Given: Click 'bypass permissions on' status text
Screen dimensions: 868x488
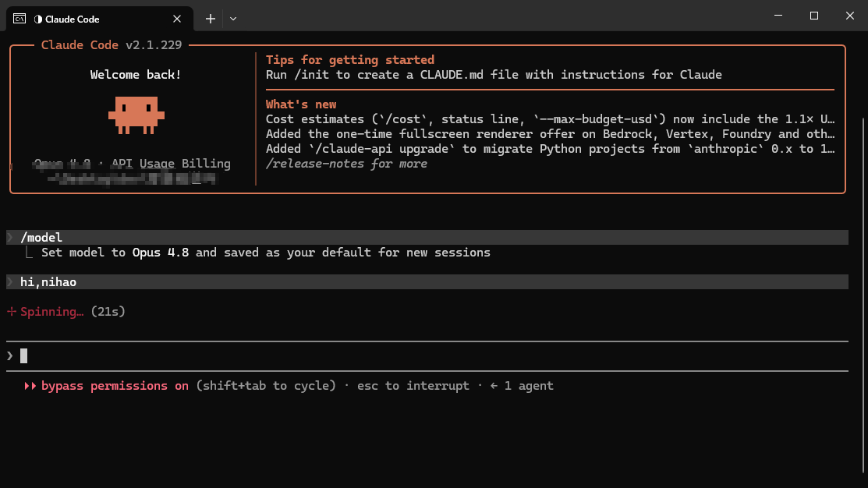Looking at the screenshot, I should click(x=115, y=386).
